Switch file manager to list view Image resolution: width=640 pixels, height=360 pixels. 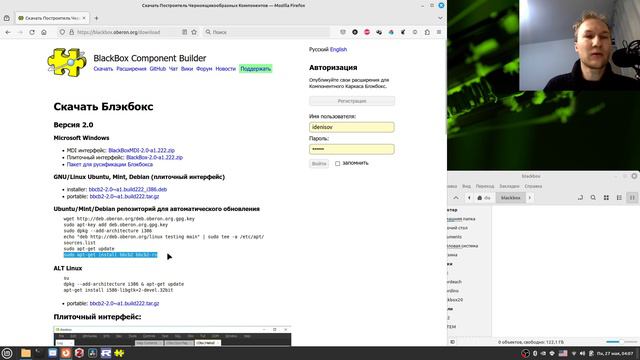619,198
